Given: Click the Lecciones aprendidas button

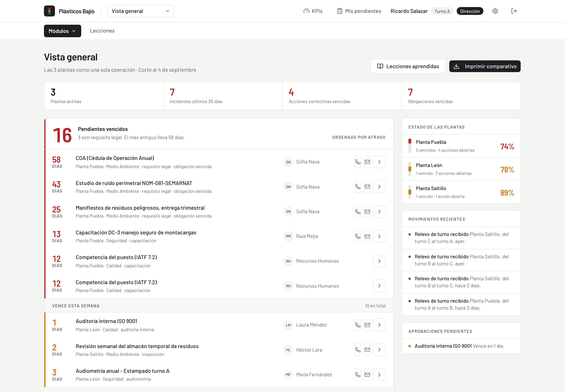Looking at the screenshot, I should coord(408,66).
